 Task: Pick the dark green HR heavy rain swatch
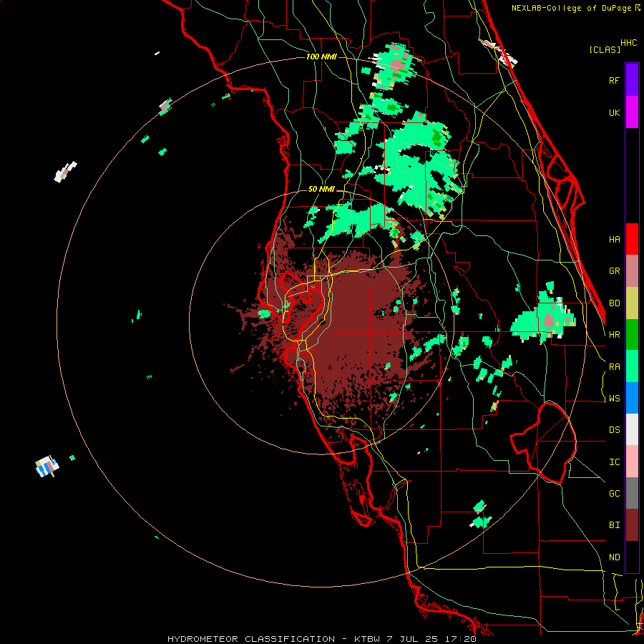click(x=632, y=334)
